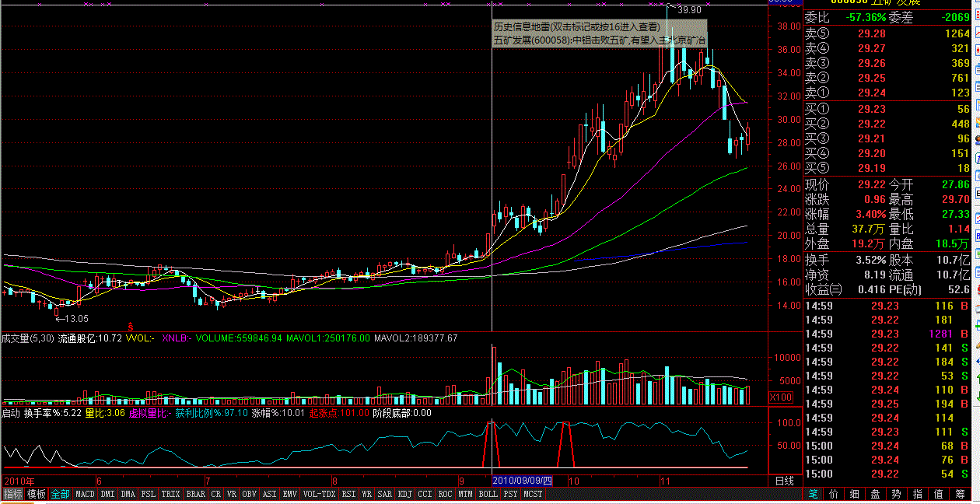
Task: Click the VR indicator tab
Action: [232, 494]
